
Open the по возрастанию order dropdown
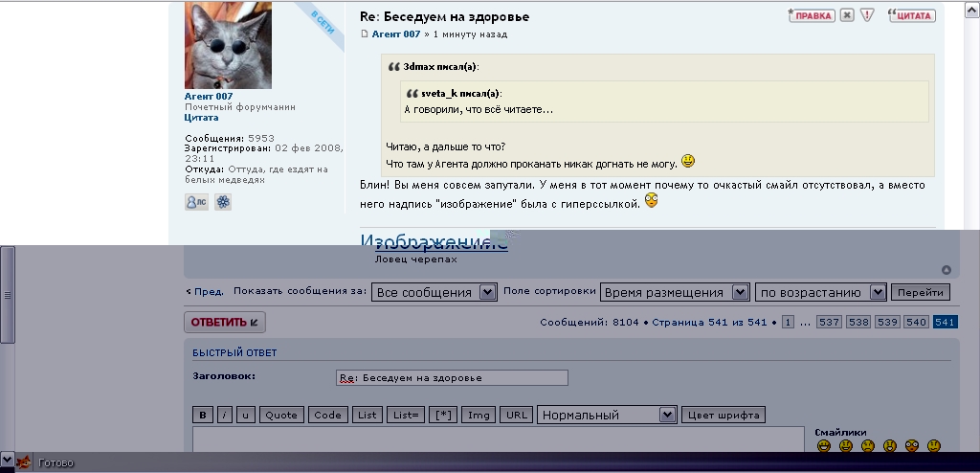[x=821, y=292]
